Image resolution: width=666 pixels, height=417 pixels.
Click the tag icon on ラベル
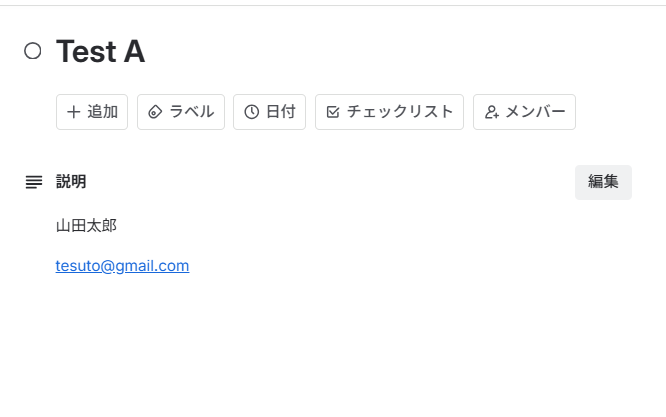click(154, 112)
